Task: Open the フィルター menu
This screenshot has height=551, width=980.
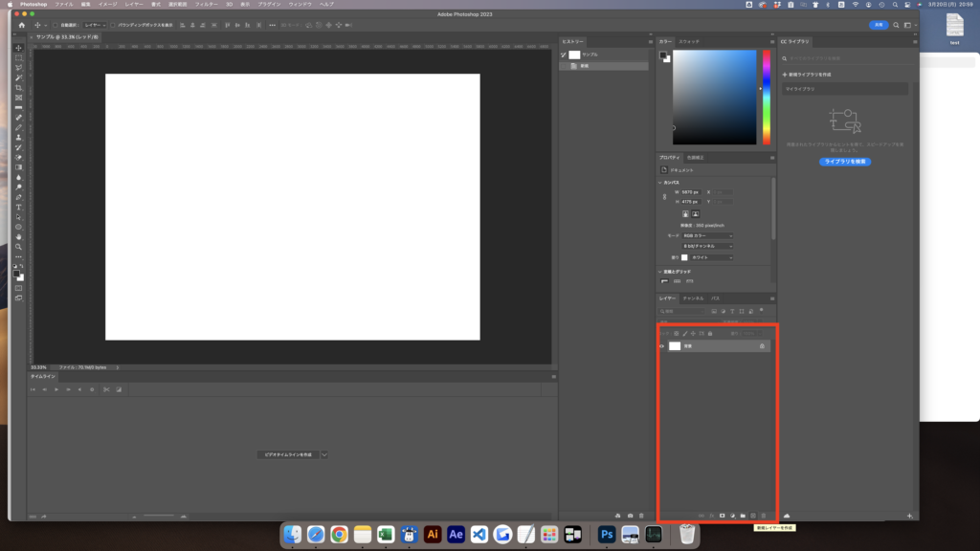Action: coord(206,5)
